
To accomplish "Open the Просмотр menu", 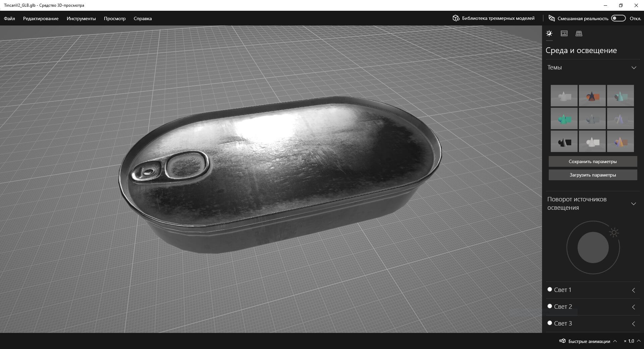I will coord(115,18).
